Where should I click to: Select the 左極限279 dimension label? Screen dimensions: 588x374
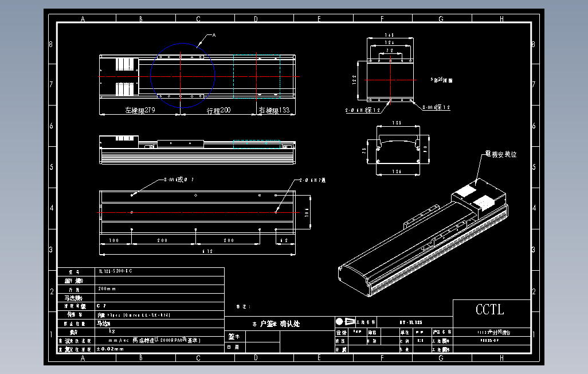(140, 110)
